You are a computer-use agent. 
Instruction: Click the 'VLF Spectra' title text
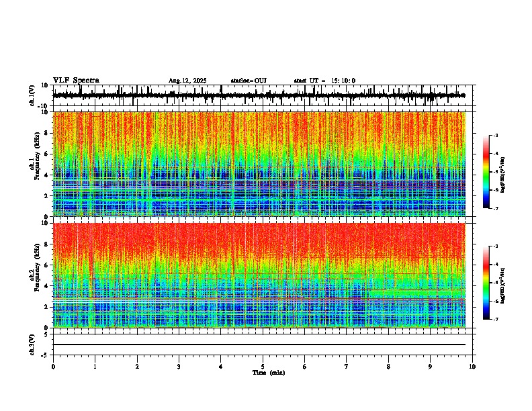point(77,81)
